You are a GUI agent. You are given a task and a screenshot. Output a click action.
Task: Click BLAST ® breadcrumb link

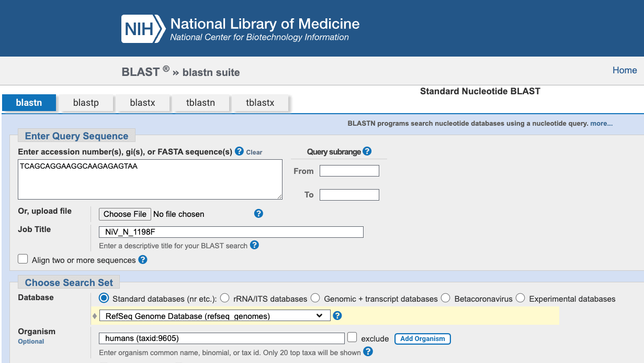coord(145,72)
